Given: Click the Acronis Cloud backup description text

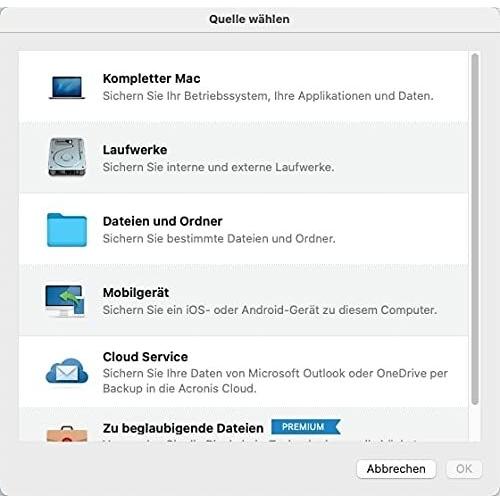Looking at the screenshot, I should 275,381.
